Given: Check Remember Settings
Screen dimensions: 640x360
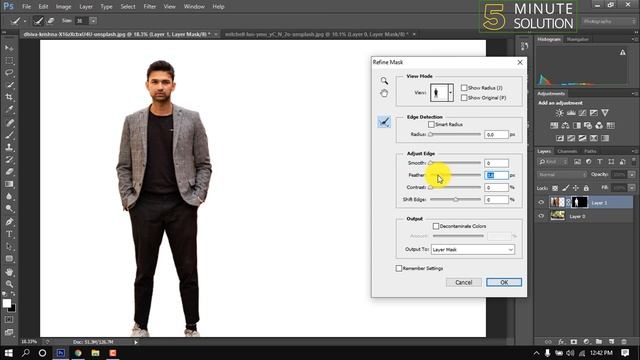Looking at the screenshot, I should pos(399,269).
